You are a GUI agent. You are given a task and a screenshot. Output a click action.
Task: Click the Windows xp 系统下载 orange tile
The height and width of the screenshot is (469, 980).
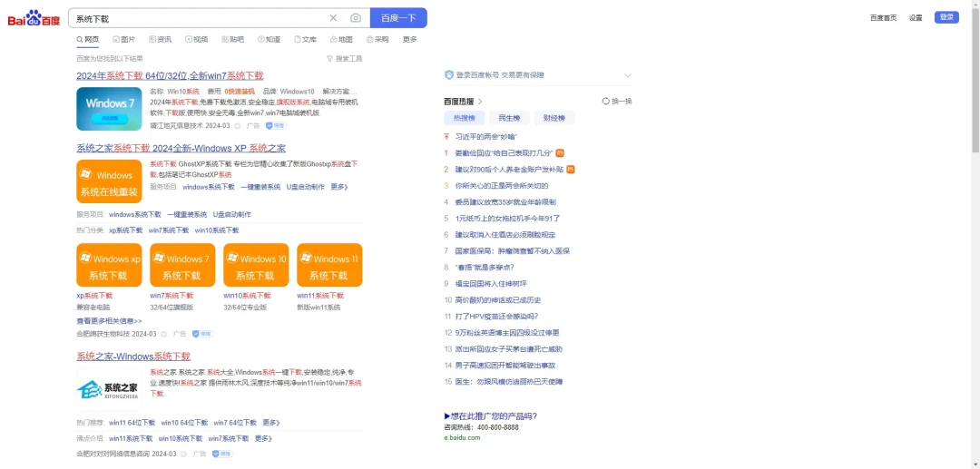(110, 265)
